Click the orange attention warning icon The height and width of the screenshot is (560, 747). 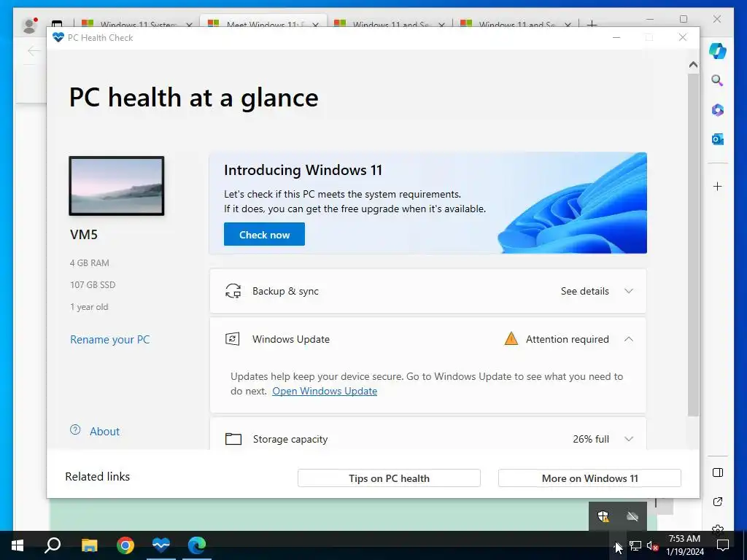511,338
